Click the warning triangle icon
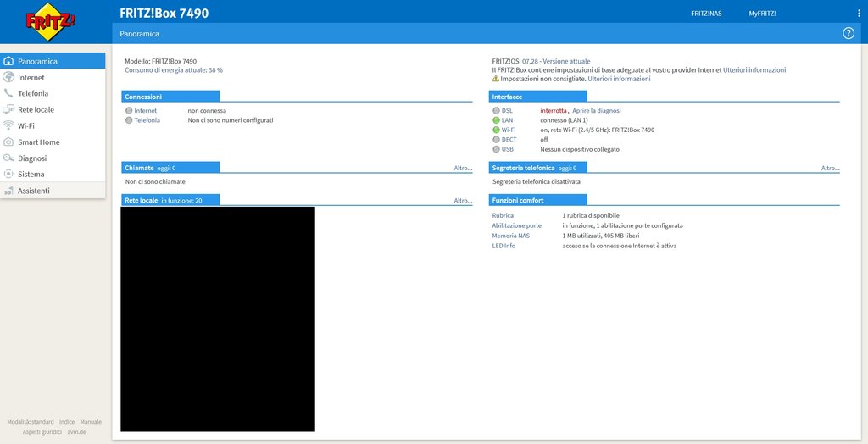Viewport: 868px width, 444px height. (x=495, y=79)
